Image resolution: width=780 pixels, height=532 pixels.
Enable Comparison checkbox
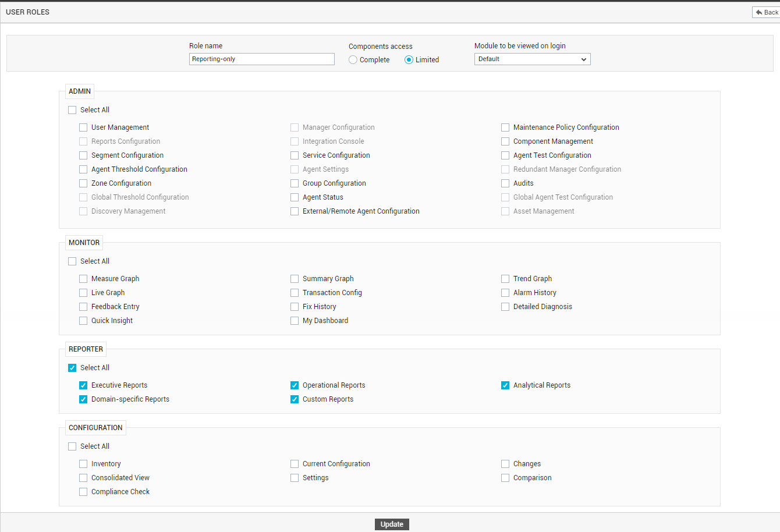point(505,478)
